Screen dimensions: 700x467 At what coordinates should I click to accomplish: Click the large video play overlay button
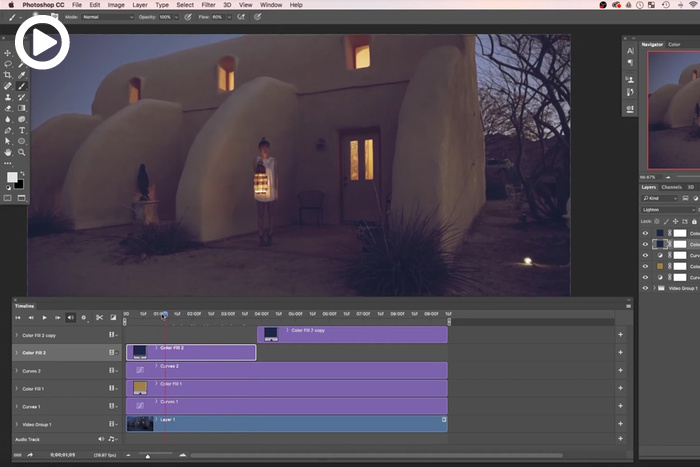[42, 43]
